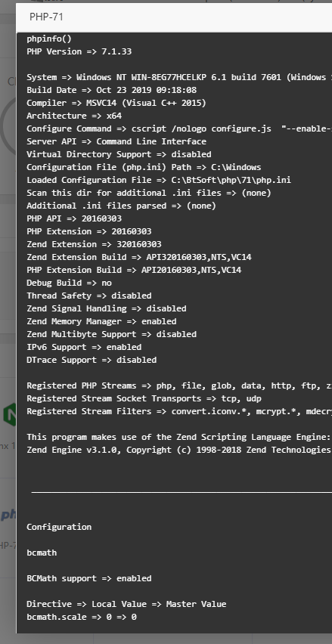
Task: Click the Server API Command Line Interface line
Action: click(116, 141)
